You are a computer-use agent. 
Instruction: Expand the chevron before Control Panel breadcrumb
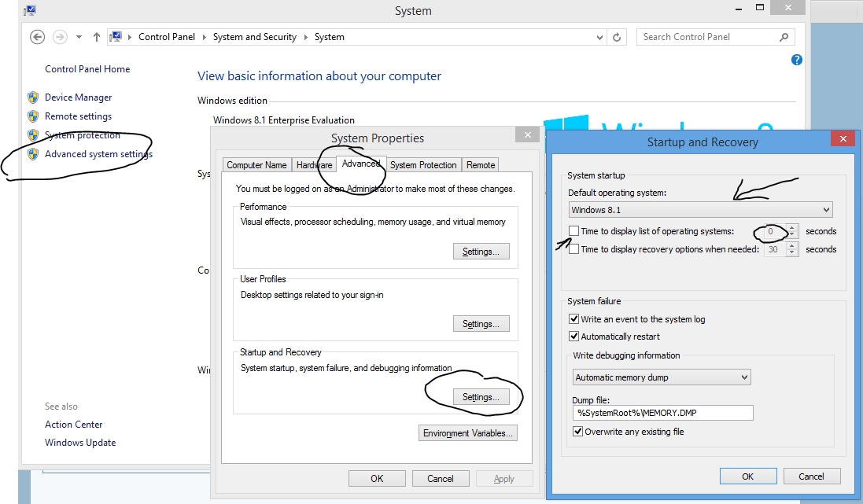(130, 37)
